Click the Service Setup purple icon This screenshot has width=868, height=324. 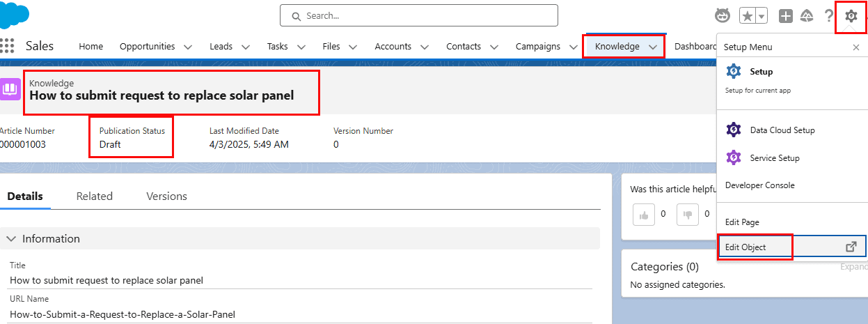734,157
